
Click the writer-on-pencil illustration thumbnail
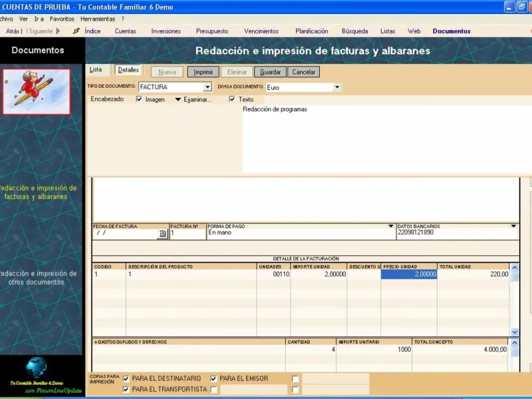coord(37,92)
